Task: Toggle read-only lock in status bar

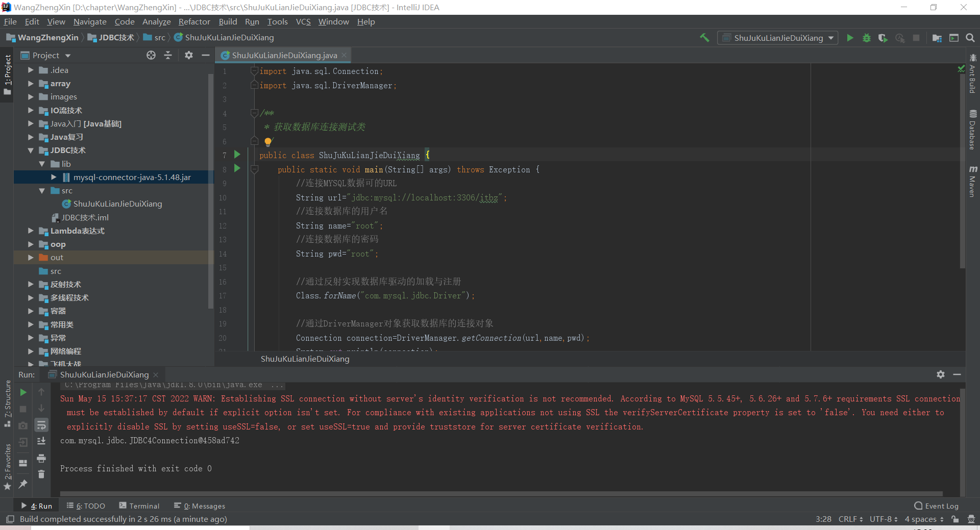Action: click(955, 519)
